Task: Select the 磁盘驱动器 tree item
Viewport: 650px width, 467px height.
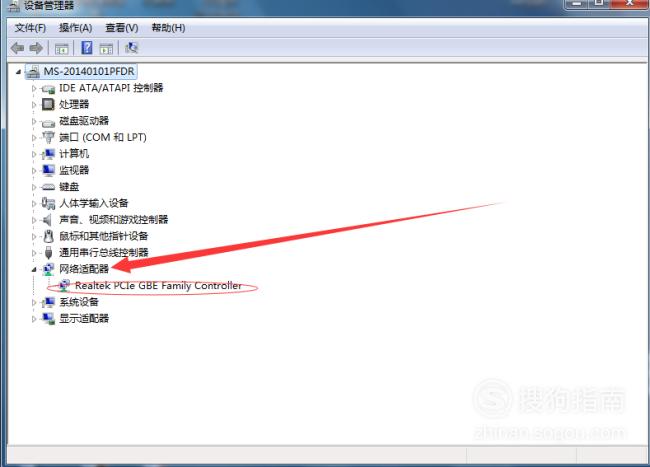Action: click(x=84, y=121)
